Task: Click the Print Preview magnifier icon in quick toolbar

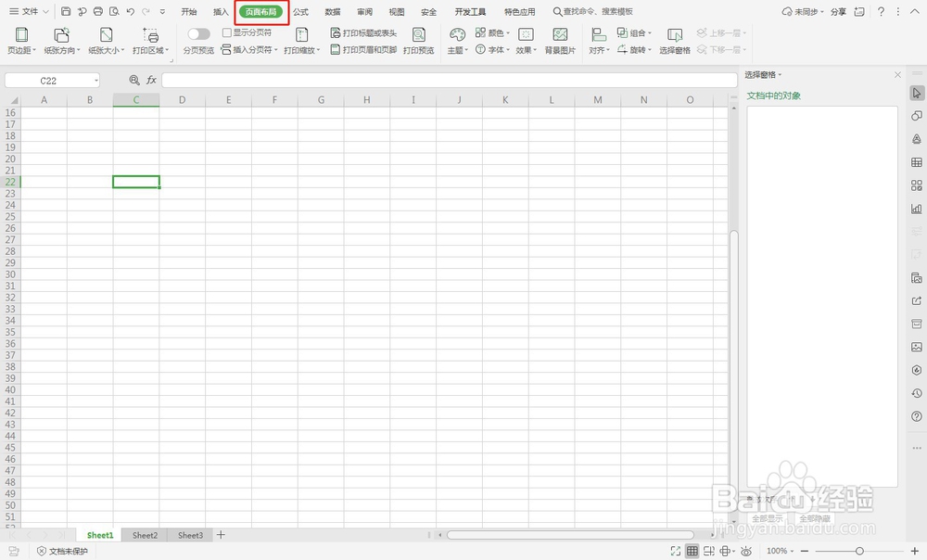Action: click(x=114, y=11)
